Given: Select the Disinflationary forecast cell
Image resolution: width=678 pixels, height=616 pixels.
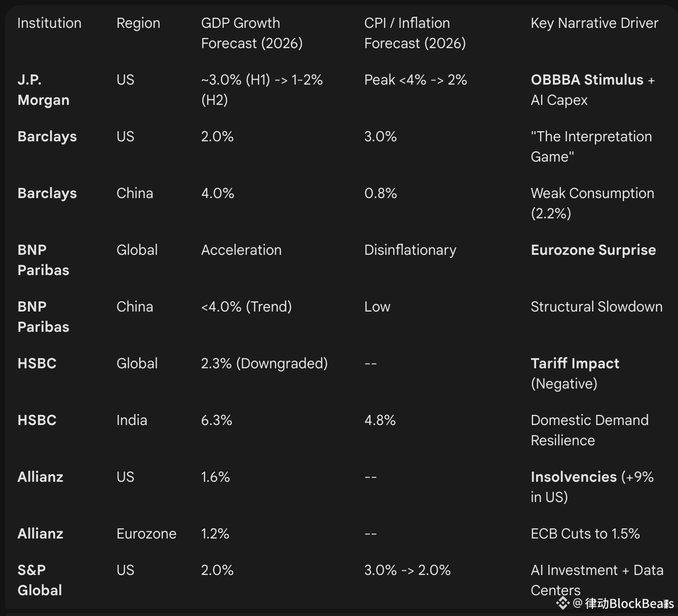Looking at the screenshot, I should pyautogui.click(x=410, y=250).
